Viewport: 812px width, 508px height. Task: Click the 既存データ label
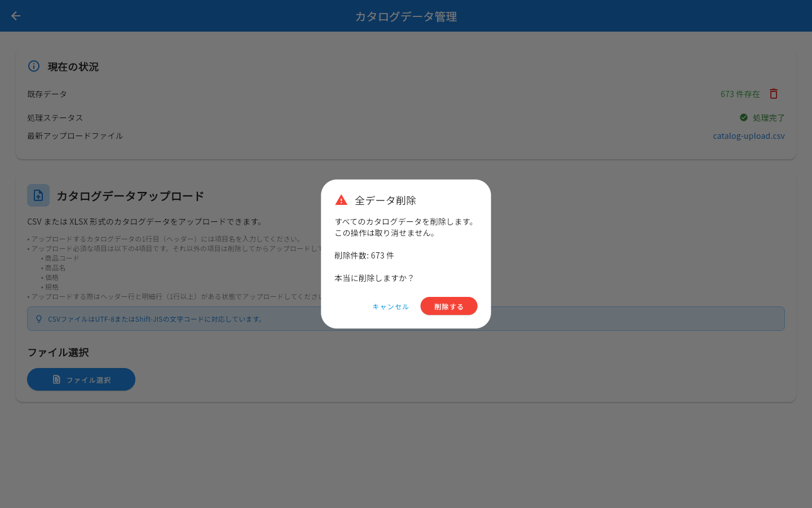pos(47,94)
